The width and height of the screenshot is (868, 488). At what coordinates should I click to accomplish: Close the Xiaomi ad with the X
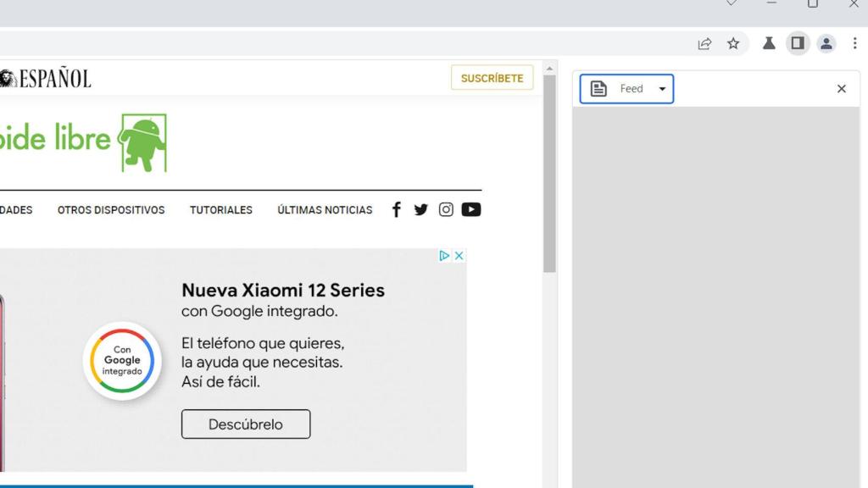[x=459, y=256]
